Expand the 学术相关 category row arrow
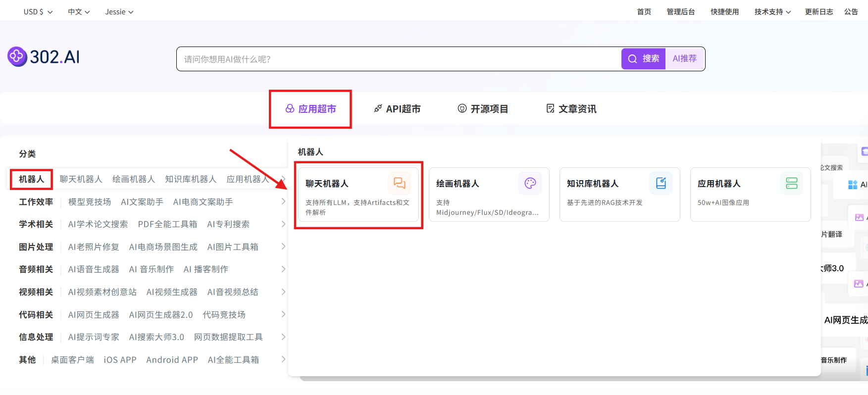The width and height of the screenshot is (868, 395). [283, 224]
